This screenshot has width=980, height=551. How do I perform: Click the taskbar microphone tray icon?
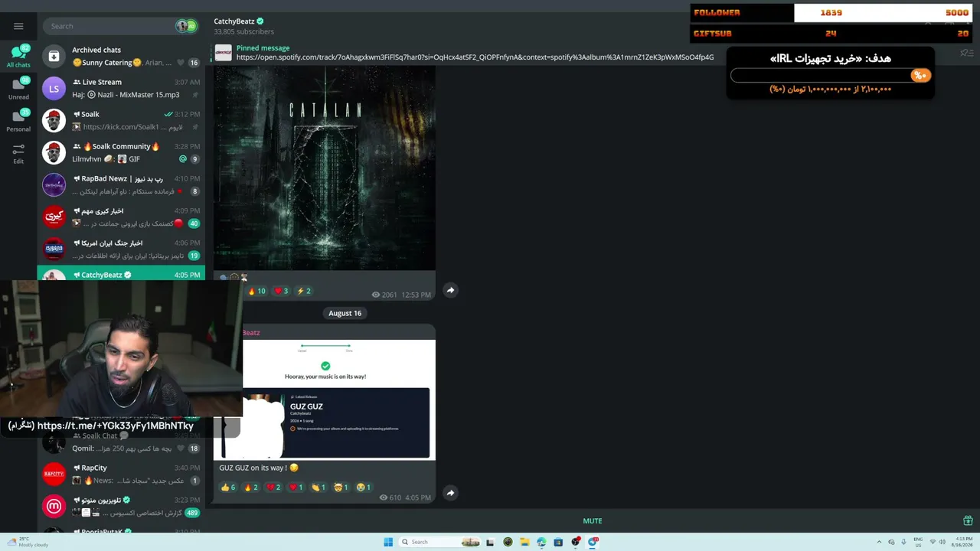[x=903, y=542]
